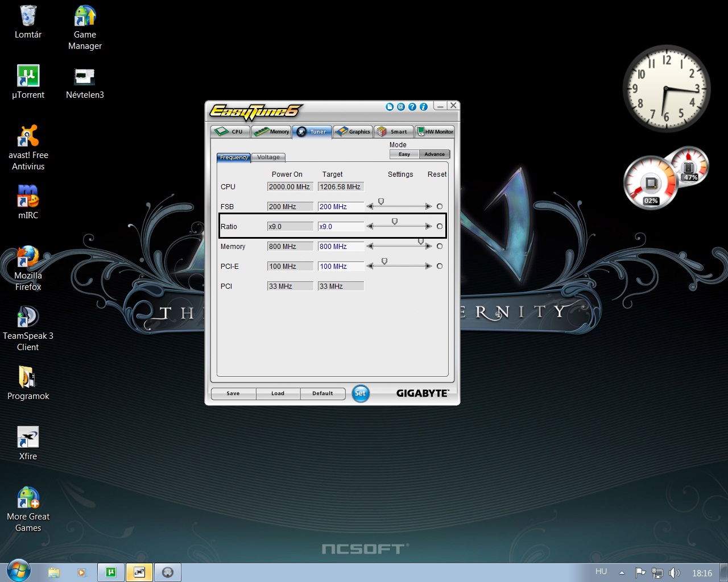Image resolution: width=728 pixels, height=582 pixels.
Task: Select the More Great Games icon
Action: pyautogui.click(x=28, y=510)
